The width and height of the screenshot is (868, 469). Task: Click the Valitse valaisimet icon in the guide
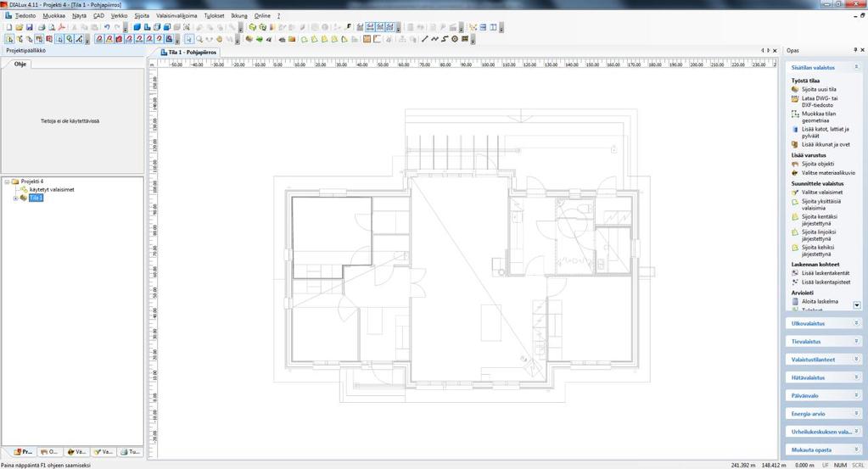tap(795, 193)
